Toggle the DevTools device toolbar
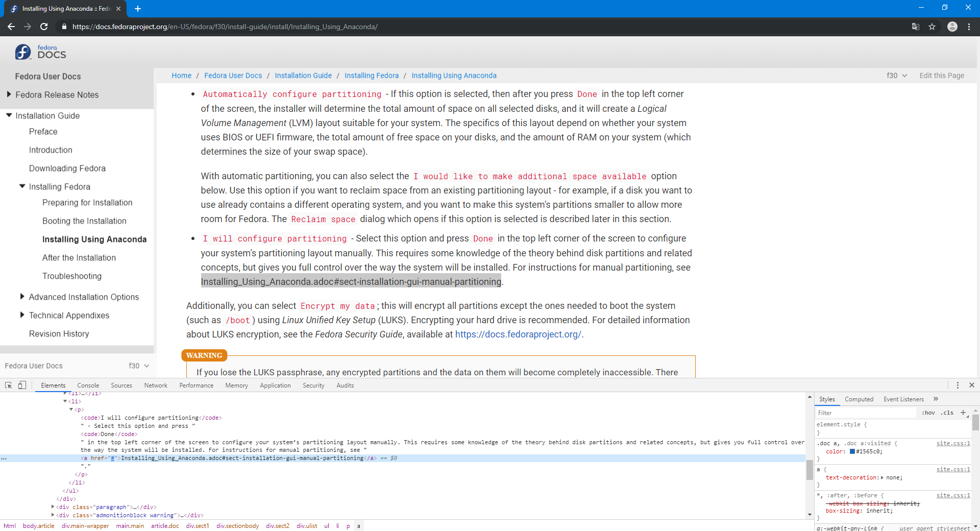This screenshot has width=980, height=531. (22, 385)
